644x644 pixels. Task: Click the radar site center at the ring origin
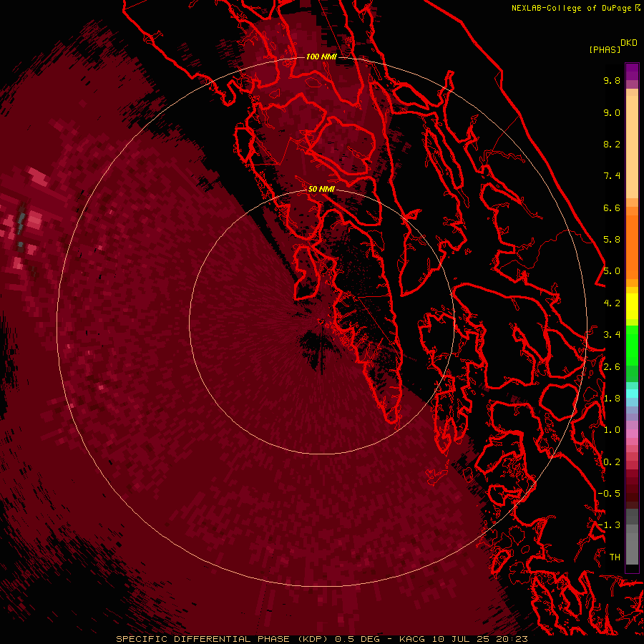321,321
